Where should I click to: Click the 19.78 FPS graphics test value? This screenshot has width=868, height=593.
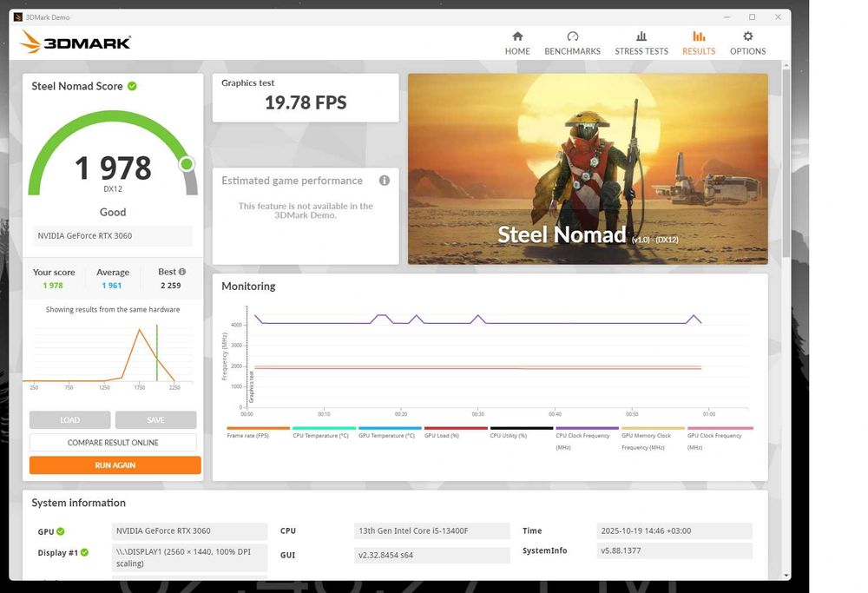(x=306, y=102)
